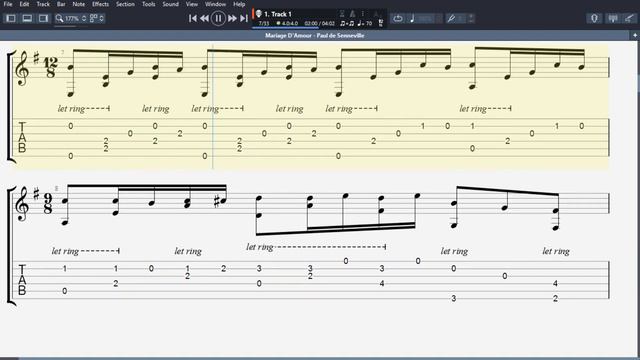Click the 7/33 bar position indicator

click(264, 24)
